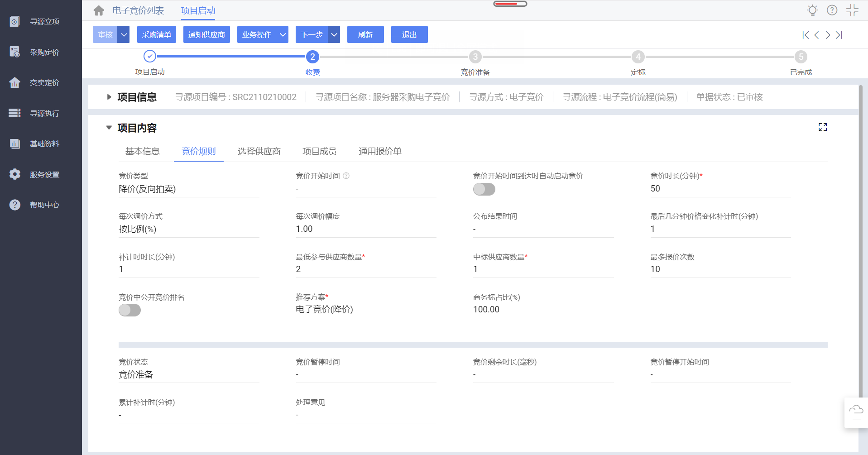
Task: Click the exit fullscreen icon top right
Action: pos(852,10)
